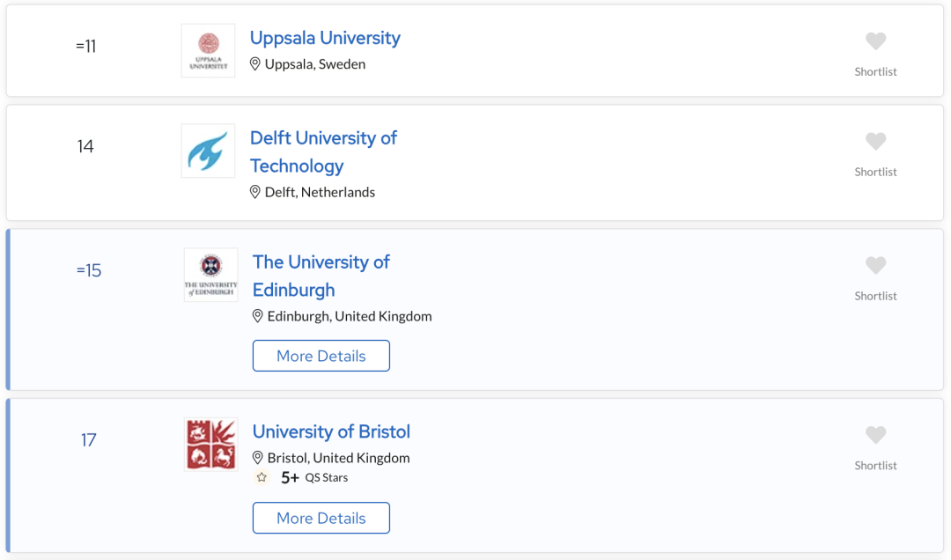Open Uppsala University link
The width and height of the screenshot is (951, 560).
click(325, 38)
